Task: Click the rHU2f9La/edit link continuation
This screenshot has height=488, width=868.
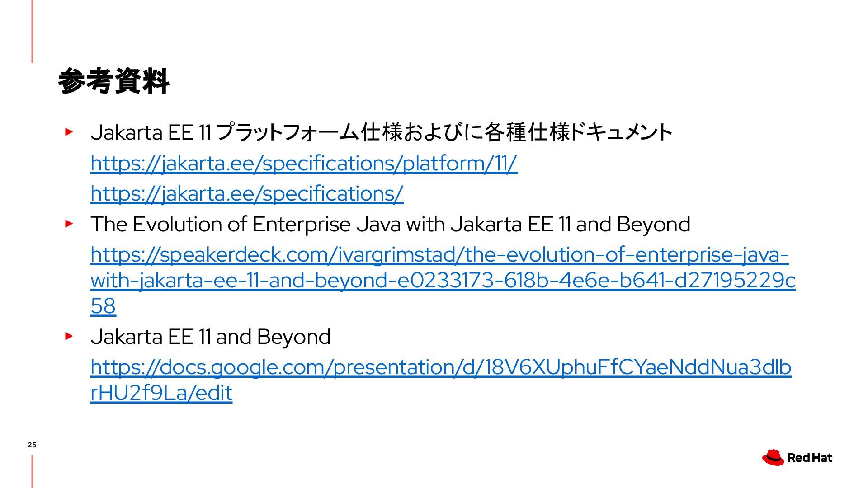Action: pos(161,393)
